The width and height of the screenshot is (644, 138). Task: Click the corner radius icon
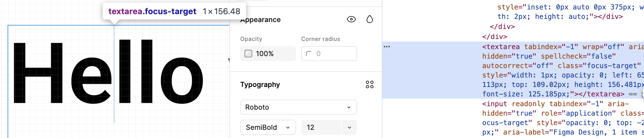click(309, 54)
